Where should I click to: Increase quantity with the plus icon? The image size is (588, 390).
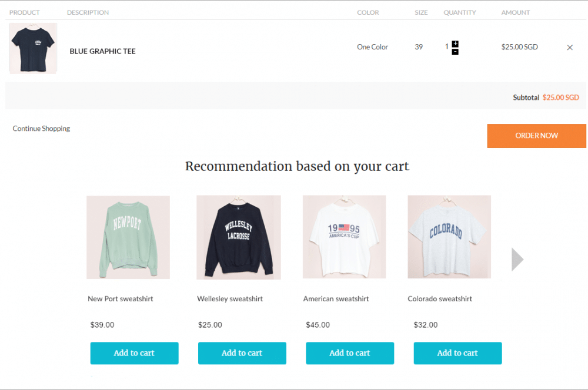tap(455, 44)
